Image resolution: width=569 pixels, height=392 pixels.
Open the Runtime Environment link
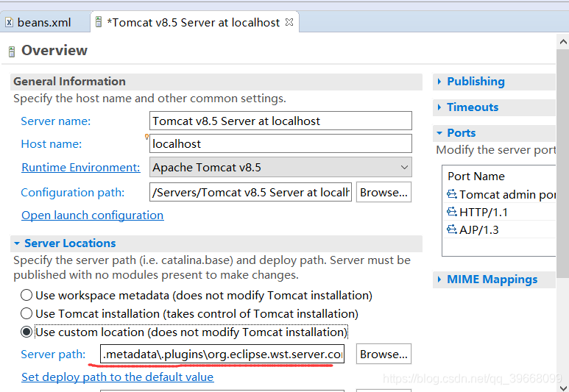click(x=80, y=167)
